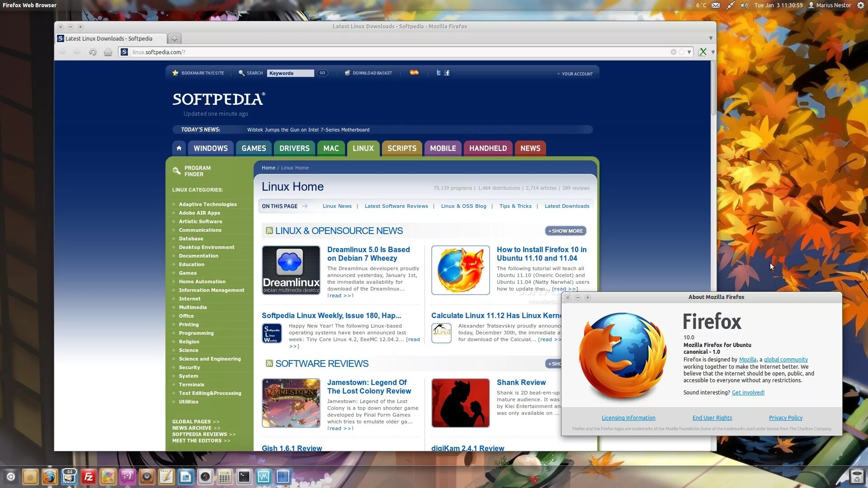This screenshot has height=488, width=868.
Task: Open Marius Nestor user menu
Action: 830,5
